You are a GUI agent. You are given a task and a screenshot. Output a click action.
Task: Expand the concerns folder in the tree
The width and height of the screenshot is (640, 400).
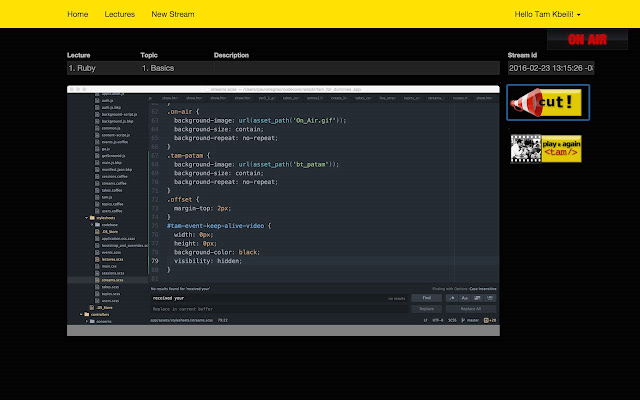tap(87, 322)
